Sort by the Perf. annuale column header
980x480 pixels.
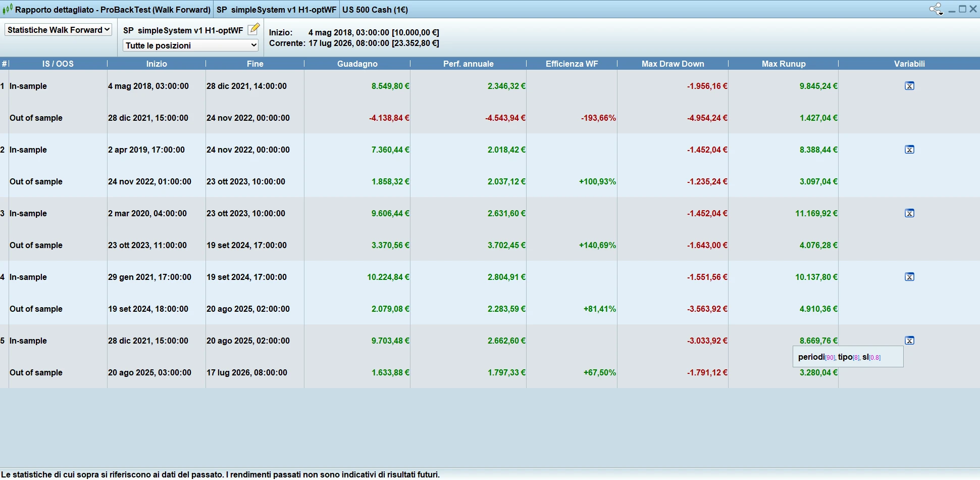click(469, 64)
